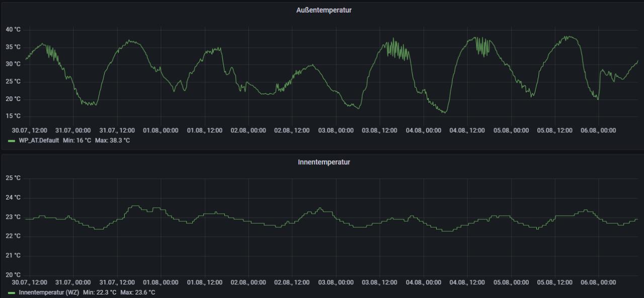Viewport: 644px width, 298px height.
Task: Click the '23 °C' y-axis label
Action: click(x=13, y=217)
